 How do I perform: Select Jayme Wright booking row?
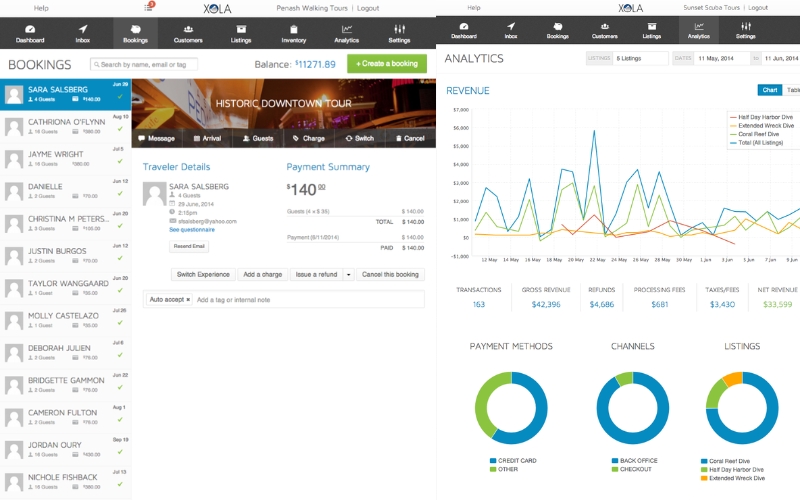[65, 159]
